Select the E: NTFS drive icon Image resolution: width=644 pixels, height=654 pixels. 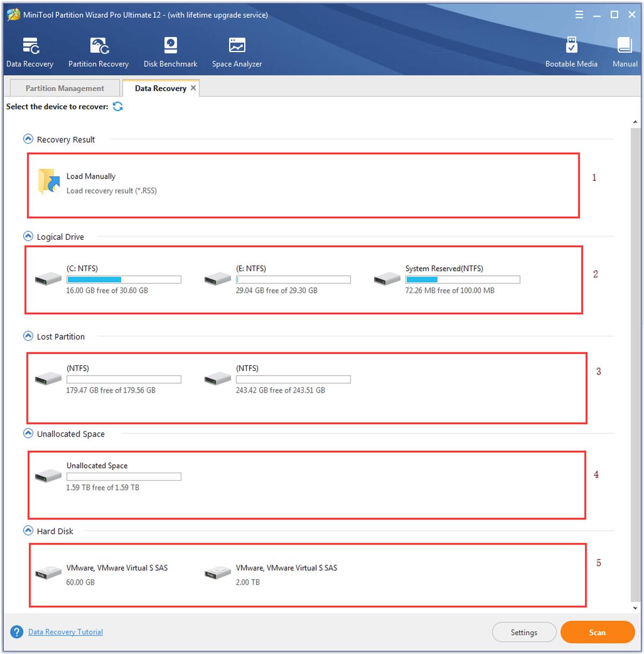(x=218, y=278)
